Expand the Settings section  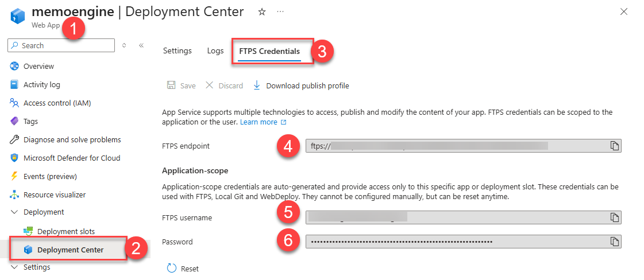click(x=14, y=267)
